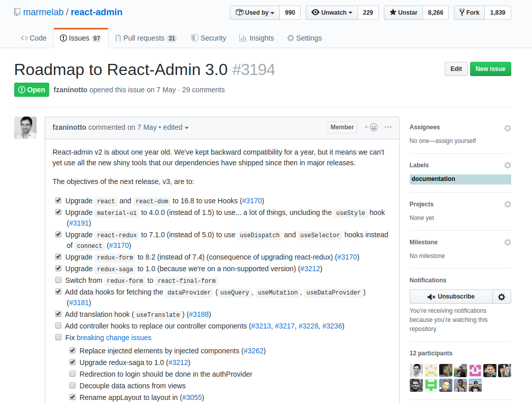Screen dimensions: 532x403
Task: Click the green Open status badge
Action: pyautogui.click(x=31, y=90)
